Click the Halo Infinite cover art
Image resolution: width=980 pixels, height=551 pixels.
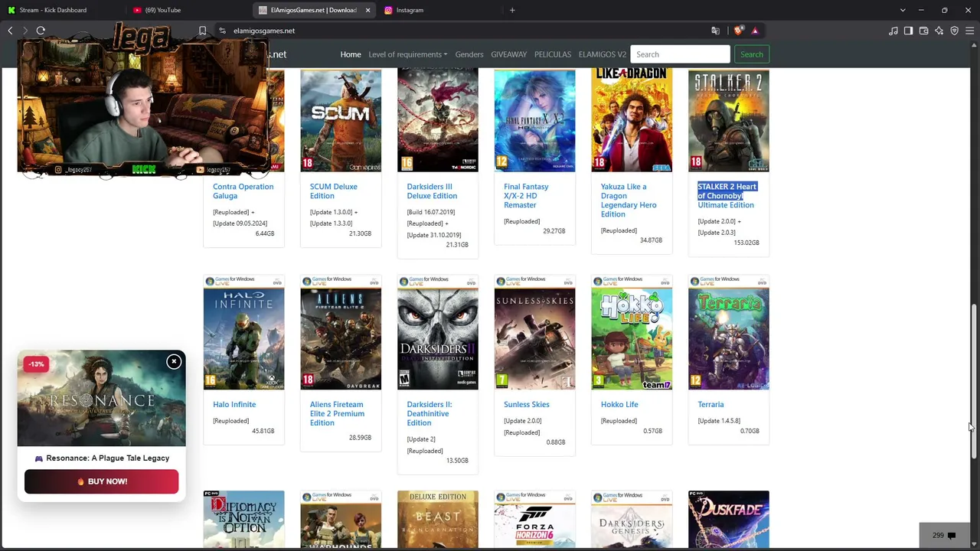pos(243,333)
